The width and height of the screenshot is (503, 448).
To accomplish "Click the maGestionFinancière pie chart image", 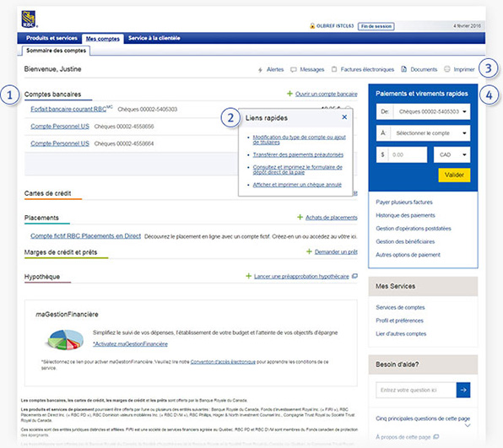I will [x=65, y=339].
